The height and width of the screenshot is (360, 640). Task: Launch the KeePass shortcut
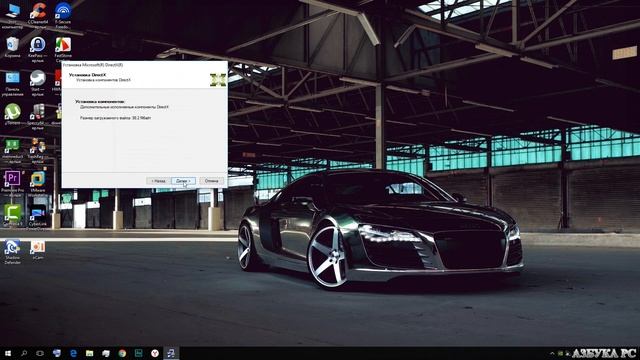coord(38,49)
